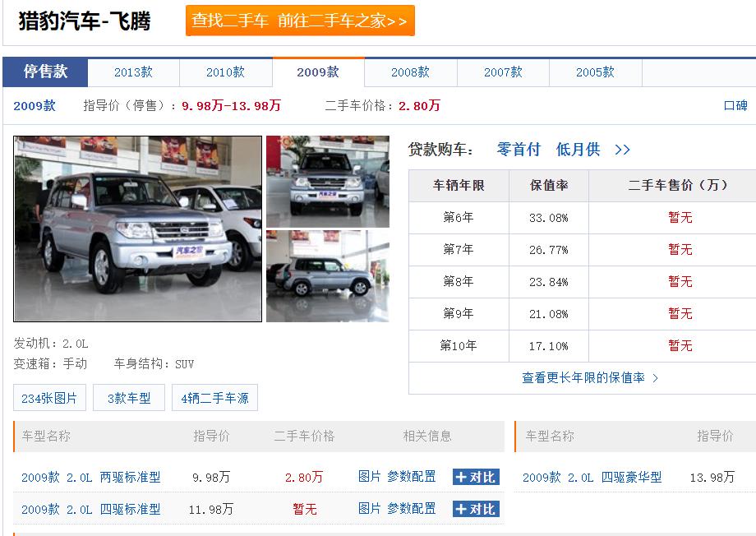Open the 口碑 reviews link
Screen dimensions: 756x536
click(735, 104)
